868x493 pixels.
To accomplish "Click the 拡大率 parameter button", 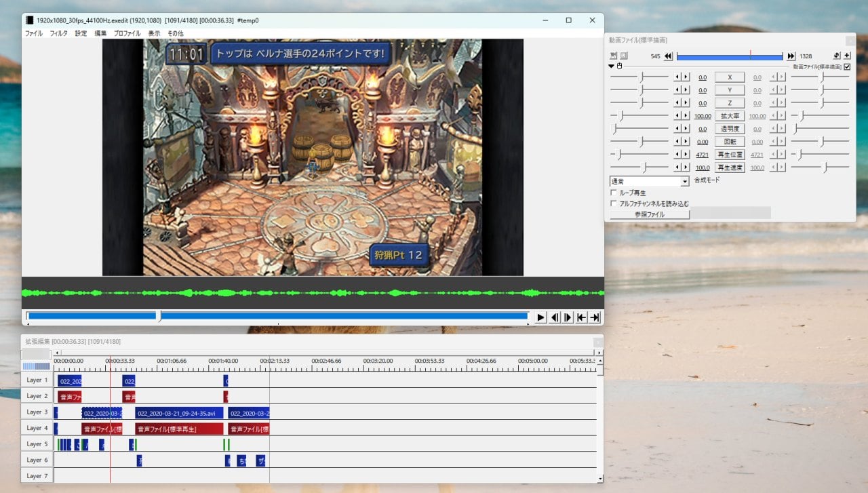I will (730, 116).
